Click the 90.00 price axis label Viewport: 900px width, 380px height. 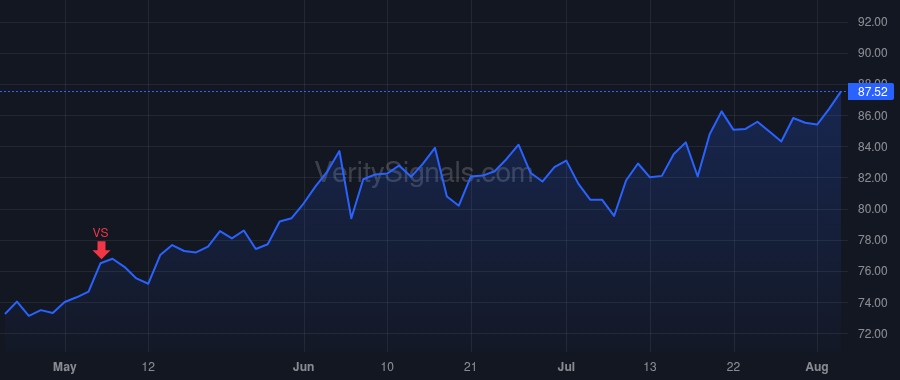(x=872, y=53)
